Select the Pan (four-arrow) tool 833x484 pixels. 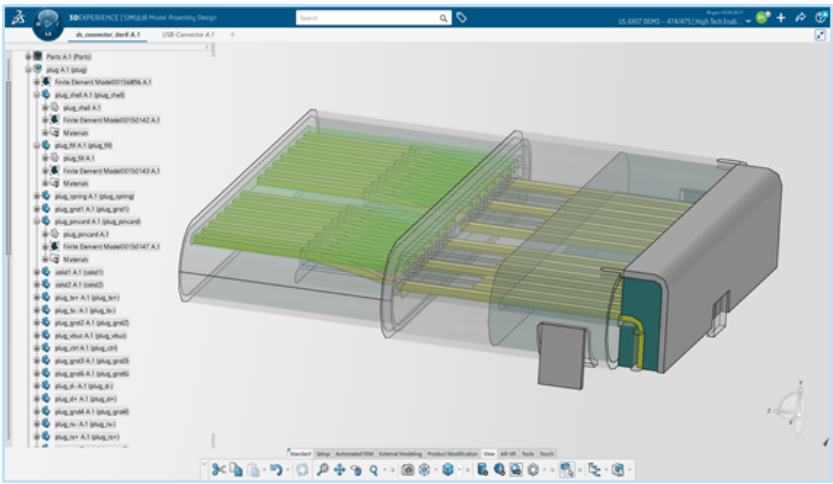pyautogui.click(x=340, y=468)
